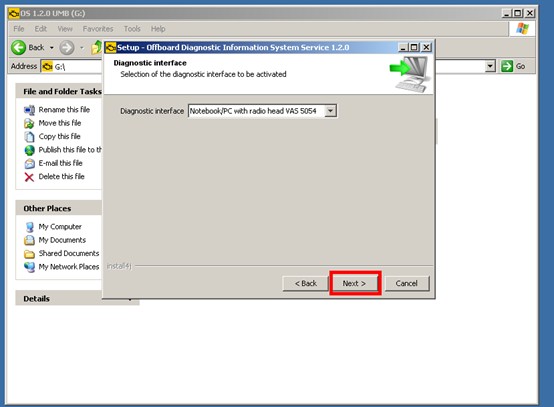Click the red X Delete icon
This screenshot has width=554, height=407.
[29, 177]
